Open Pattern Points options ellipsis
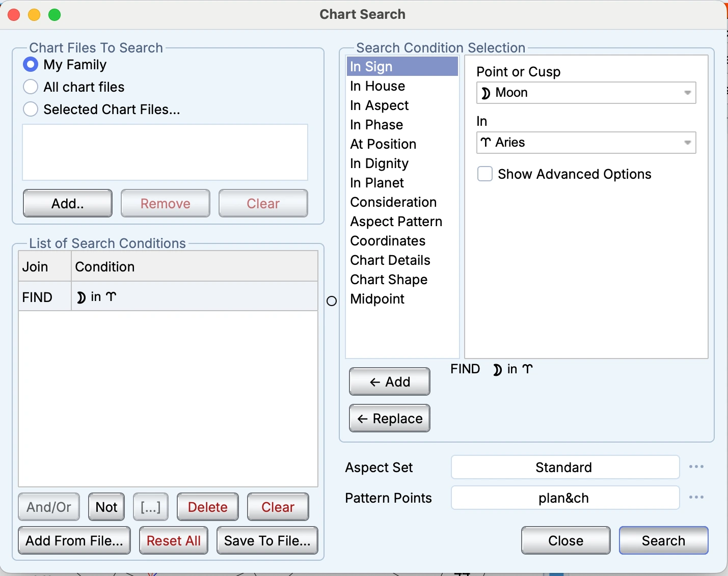The width and height of the screenshot is (728, 576). click(x=696, y=498)
